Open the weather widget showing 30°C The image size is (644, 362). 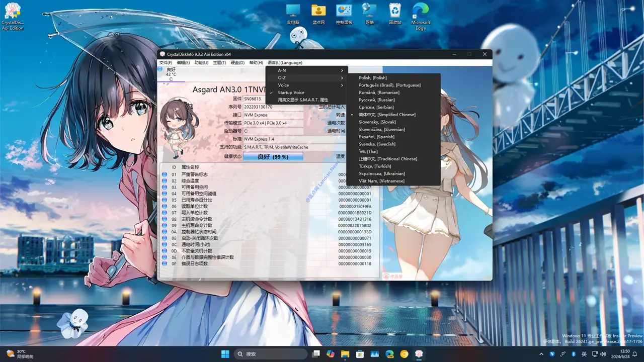pyautogui.click(x=19, y=354)
